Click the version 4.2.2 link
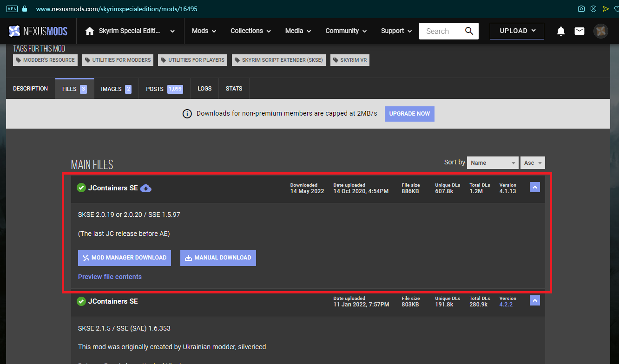Viewport: 619px width, 364px height. [506, 305]
